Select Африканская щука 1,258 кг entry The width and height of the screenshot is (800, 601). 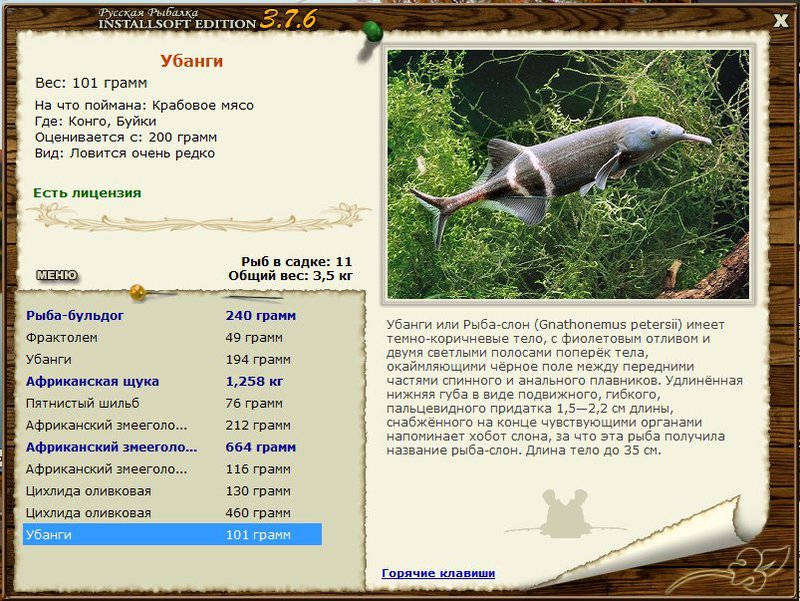(x=172, y=381)
